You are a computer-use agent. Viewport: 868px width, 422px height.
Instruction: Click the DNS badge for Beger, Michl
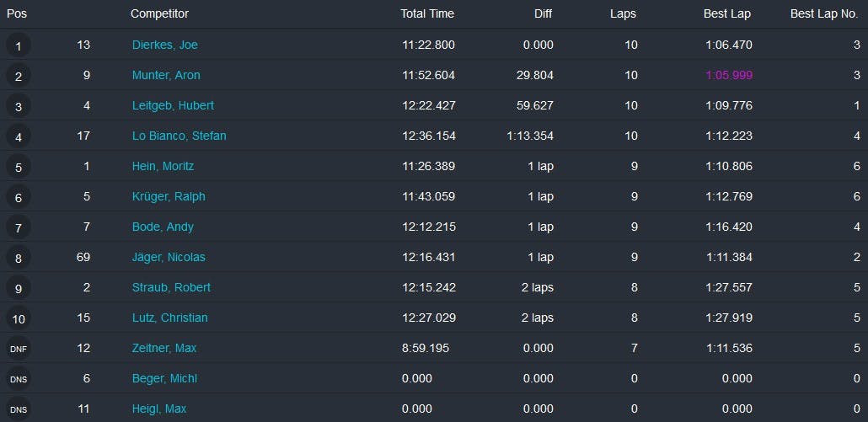coord(19,379)
